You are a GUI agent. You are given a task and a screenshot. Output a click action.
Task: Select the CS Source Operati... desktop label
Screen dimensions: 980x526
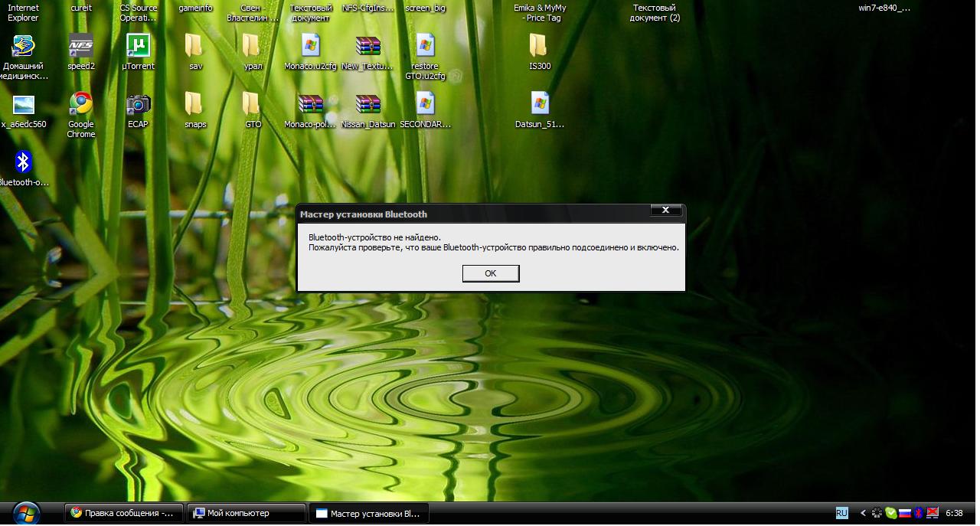tap(139, 13)
